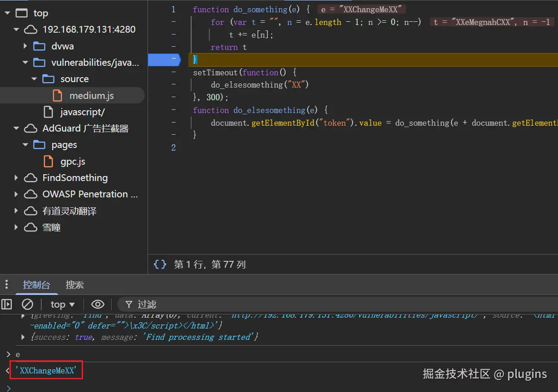Click line number 2 in the gutter
This screenshot has width=558, height=392.
click(173, 147)
